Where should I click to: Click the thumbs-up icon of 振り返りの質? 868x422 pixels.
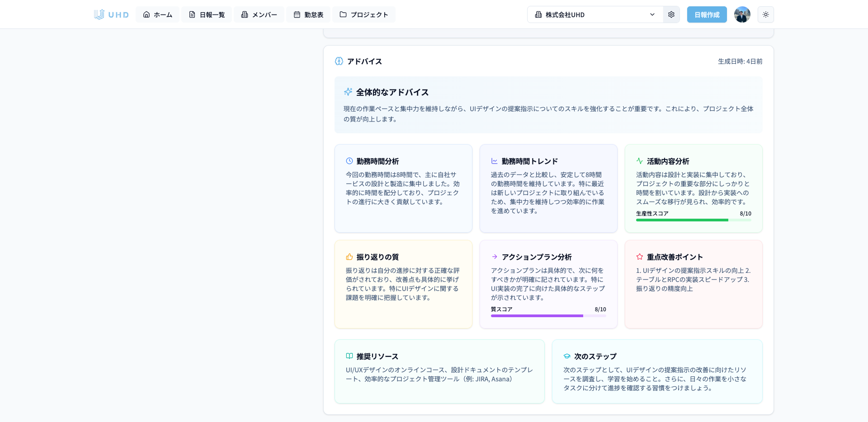(x=349, y=257)
